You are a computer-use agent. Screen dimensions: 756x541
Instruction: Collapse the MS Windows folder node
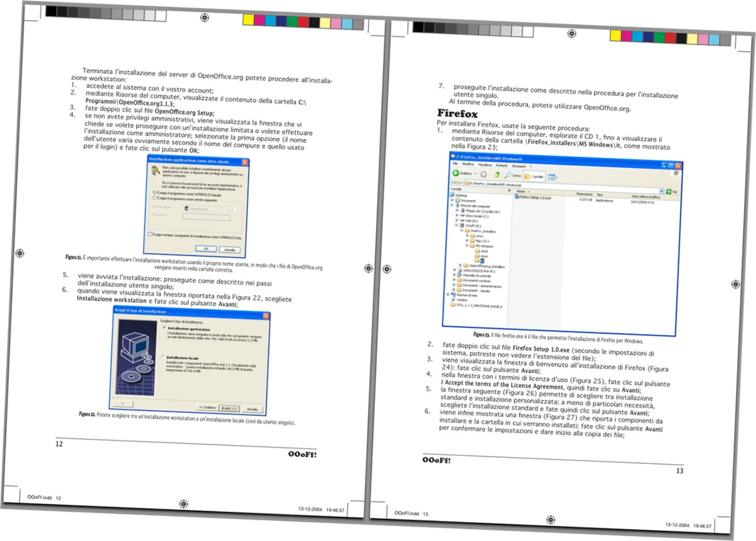[467, 245]
